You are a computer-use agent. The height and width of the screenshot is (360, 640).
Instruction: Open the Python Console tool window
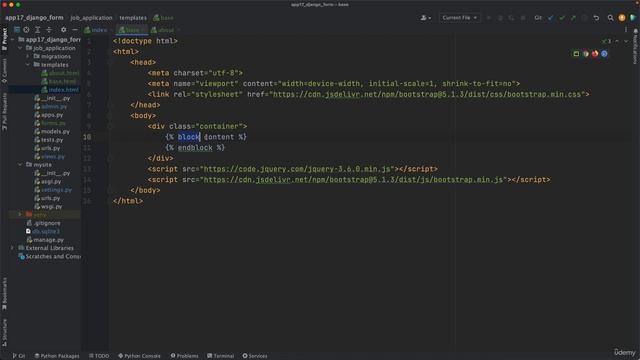click(140, 356)
